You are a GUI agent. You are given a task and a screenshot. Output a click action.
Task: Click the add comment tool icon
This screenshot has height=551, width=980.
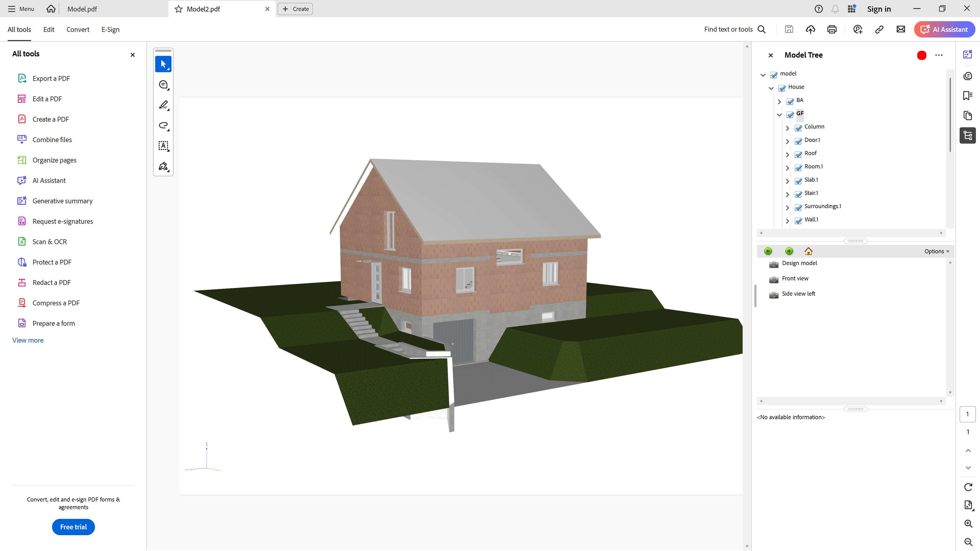163,84
